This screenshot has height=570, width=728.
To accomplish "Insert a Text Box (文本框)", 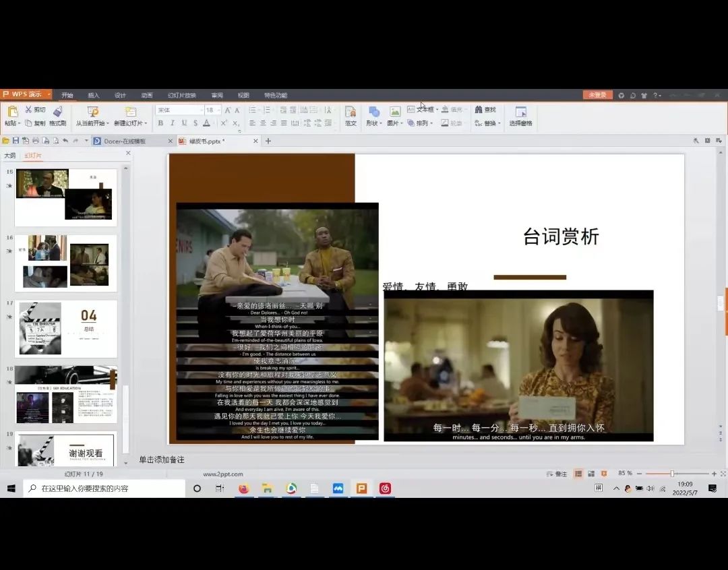I will click(x=422, y=110).
